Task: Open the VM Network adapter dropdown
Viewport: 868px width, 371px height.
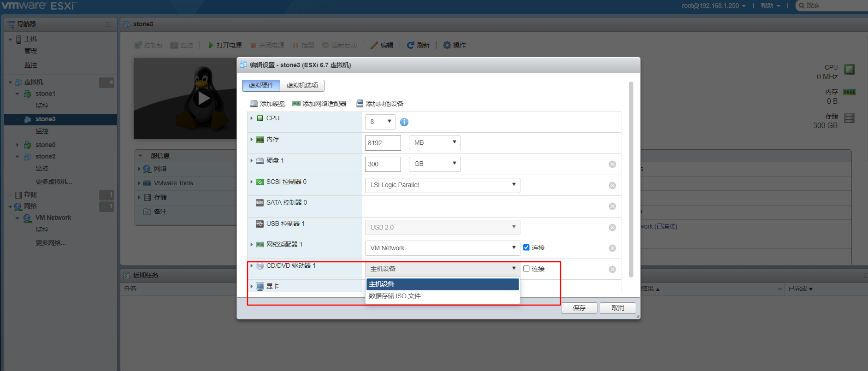Action: point(443,248)
